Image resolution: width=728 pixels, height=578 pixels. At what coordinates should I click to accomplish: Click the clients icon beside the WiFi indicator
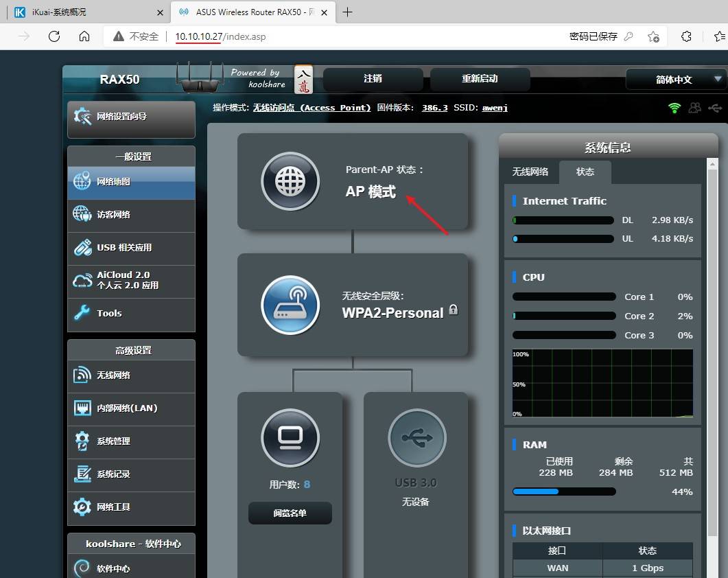click(694, 108)
